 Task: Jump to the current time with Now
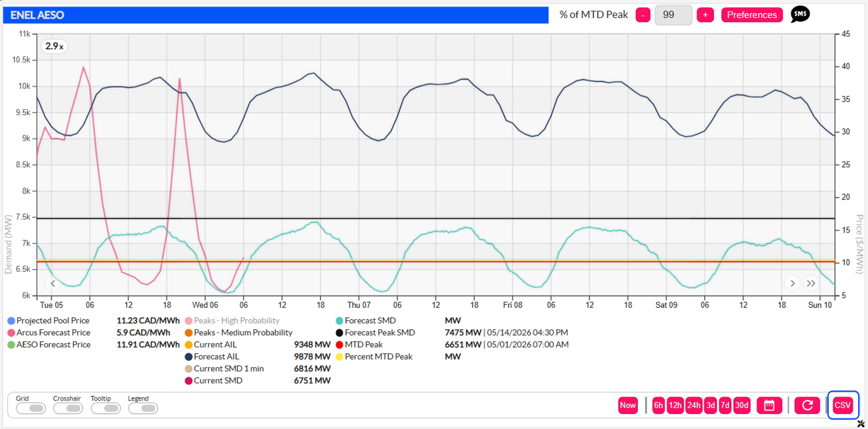[x=628, y=405]
